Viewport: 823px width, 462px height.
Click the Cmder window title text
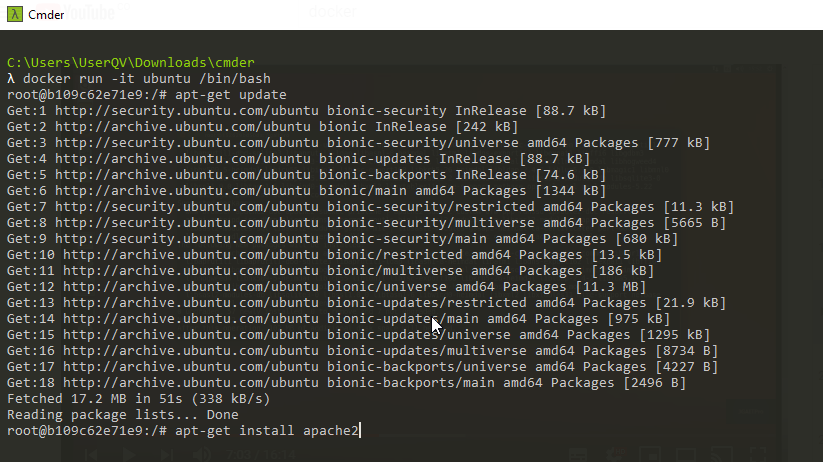pos(46,14)
